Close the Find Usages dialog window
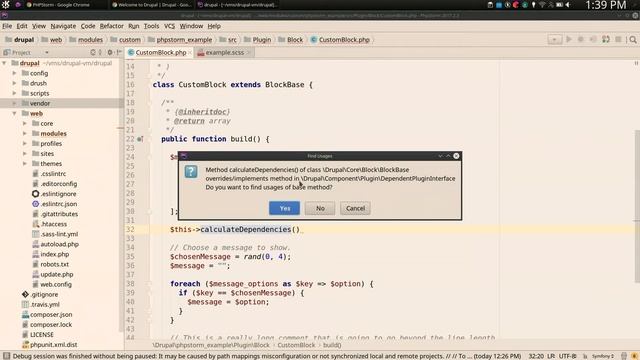The width and height of the screenshot is (640, 360). click(456, 156)
